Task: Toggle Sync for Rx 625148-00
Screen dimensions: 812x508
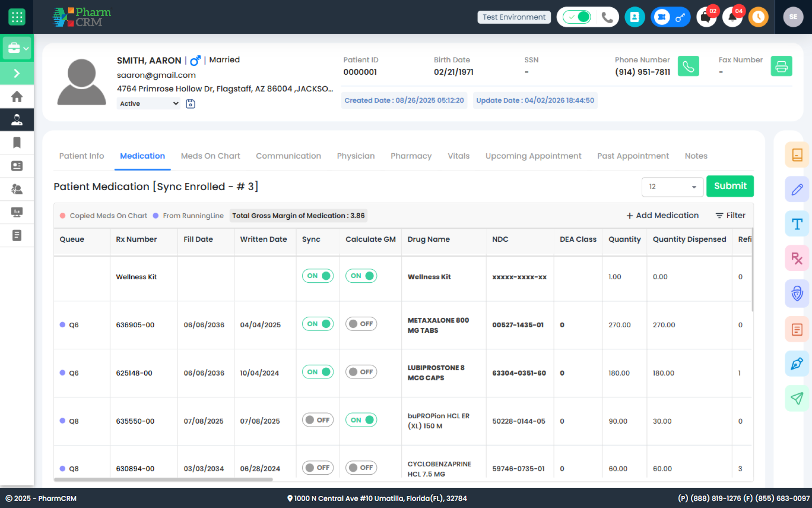Action: click(318, 372)
